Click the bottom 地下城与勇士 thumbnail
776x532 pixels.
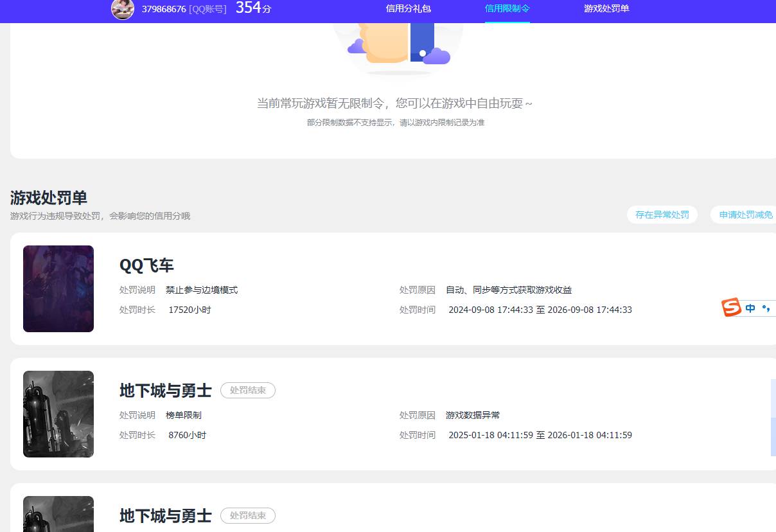[x=58, y=514]
